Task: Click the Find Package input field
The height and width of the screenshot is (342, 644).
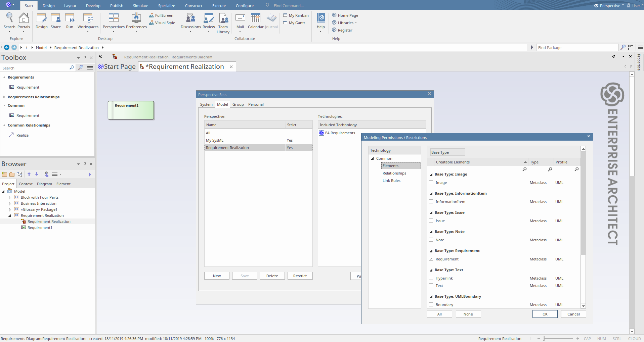Action: [577, 48]
